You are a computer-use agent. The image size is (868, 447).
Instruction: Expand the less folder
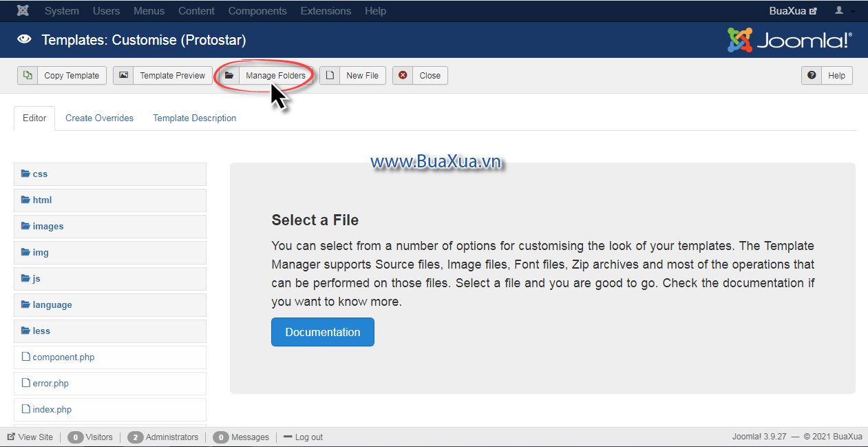(110, 331)
